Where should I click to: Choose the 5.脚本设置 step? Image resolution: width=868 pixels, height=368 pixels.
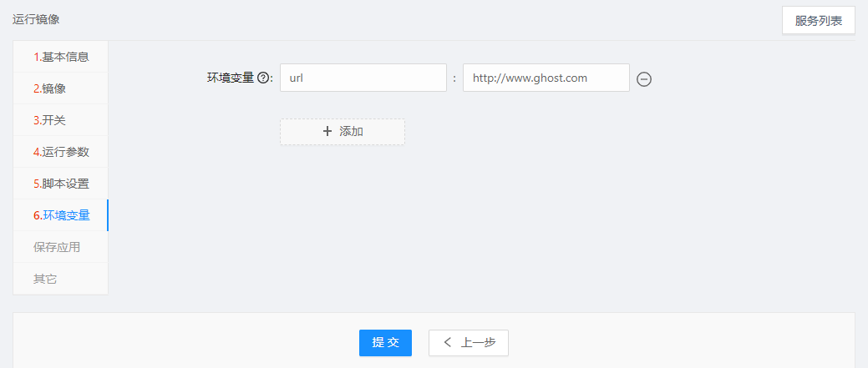pyautogui.click(x=60, y=184)
